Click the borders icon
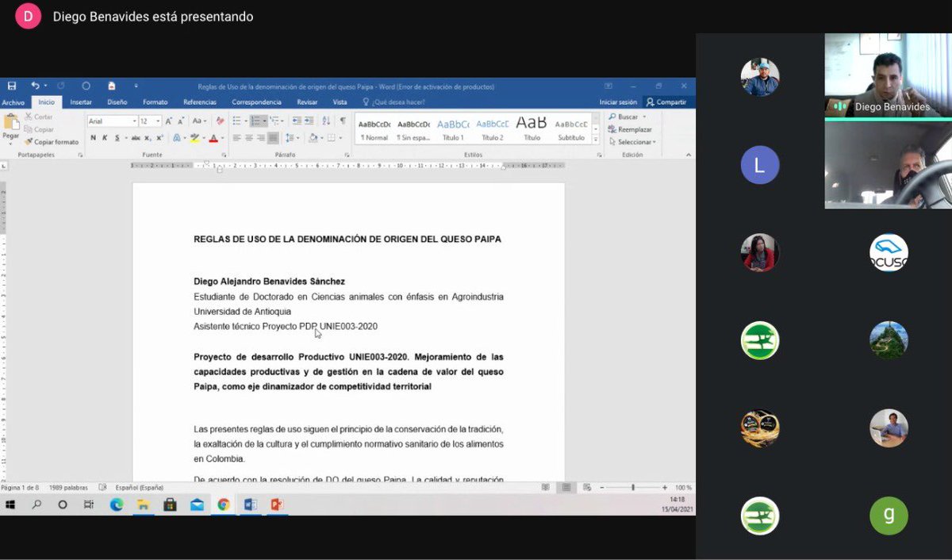The image size is (952, 560). click(x=331, y=138)
